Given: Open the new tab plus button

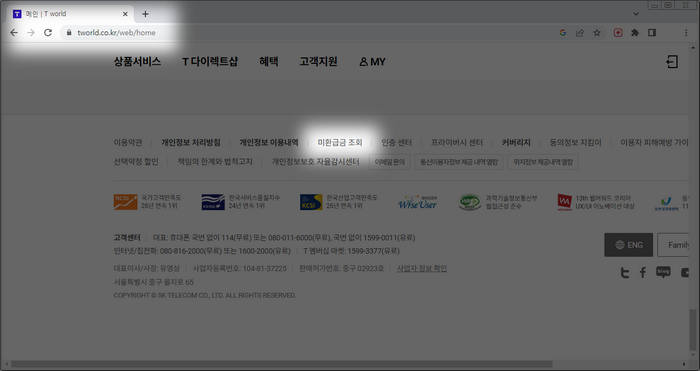Looking at the screenshot, I should click(145, 14).
